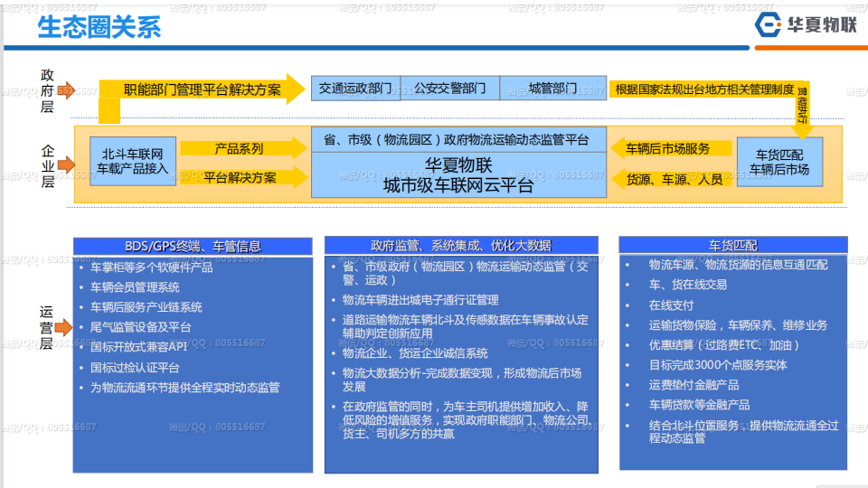Select bullet 车辆会员管理系统
868x488 pixels.
coord(135,287)
